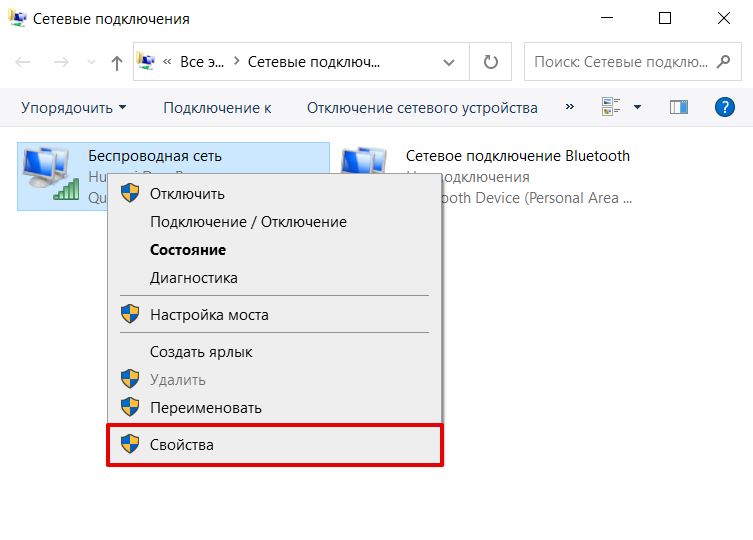Image resolution: width=753 pixels, height=540 pixels.
Task: Open the view options dropdown arrow
Action: pos(637,108)
